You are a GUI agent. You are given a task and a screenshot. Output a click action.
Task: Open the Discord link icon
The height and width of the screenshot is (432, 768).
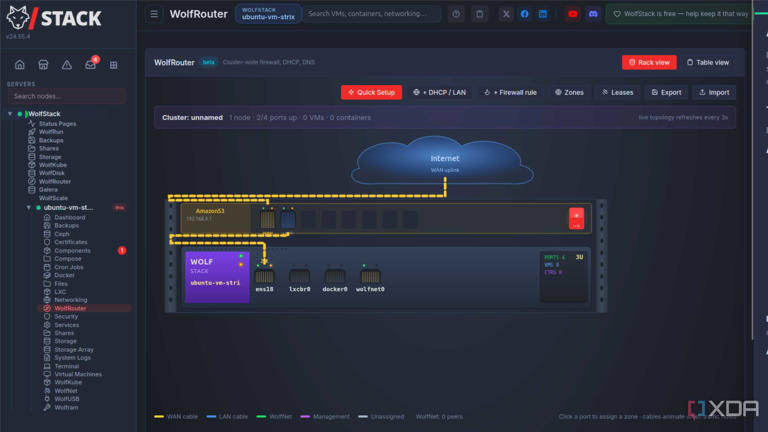tap(593, 14)
